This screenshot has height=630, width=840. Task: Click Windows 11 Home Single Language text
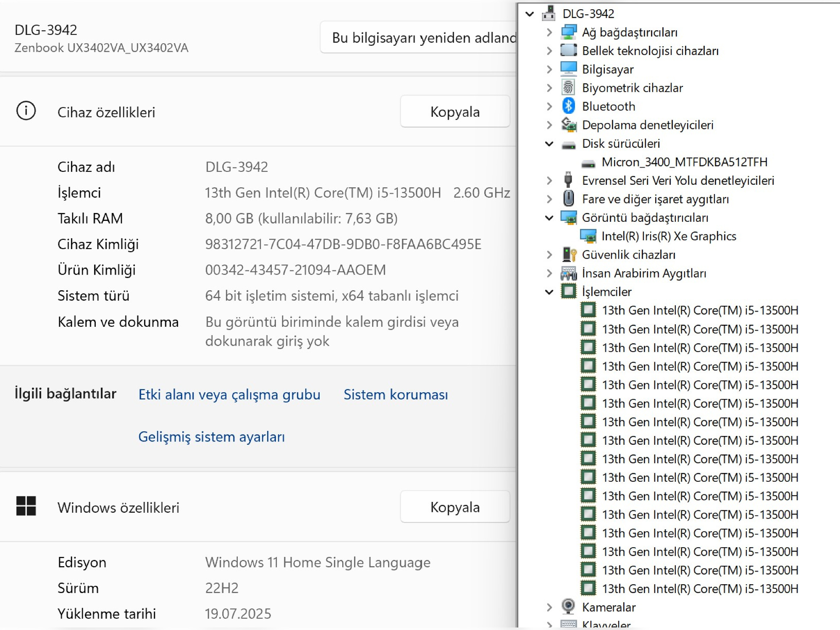click(318, 562)
